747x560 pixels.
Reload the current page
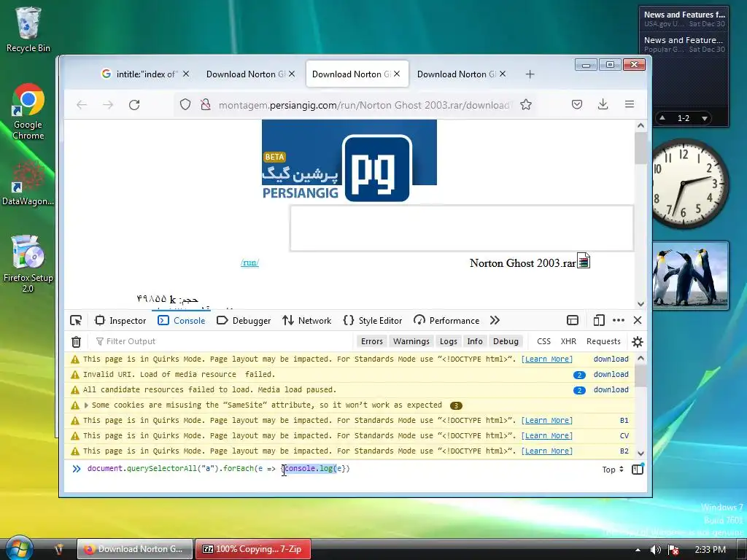134,105
